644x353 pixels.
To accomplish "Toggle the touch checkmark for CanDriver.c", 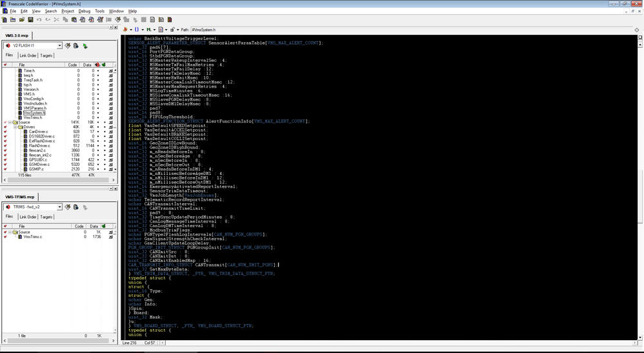I will tap(5, 132).
